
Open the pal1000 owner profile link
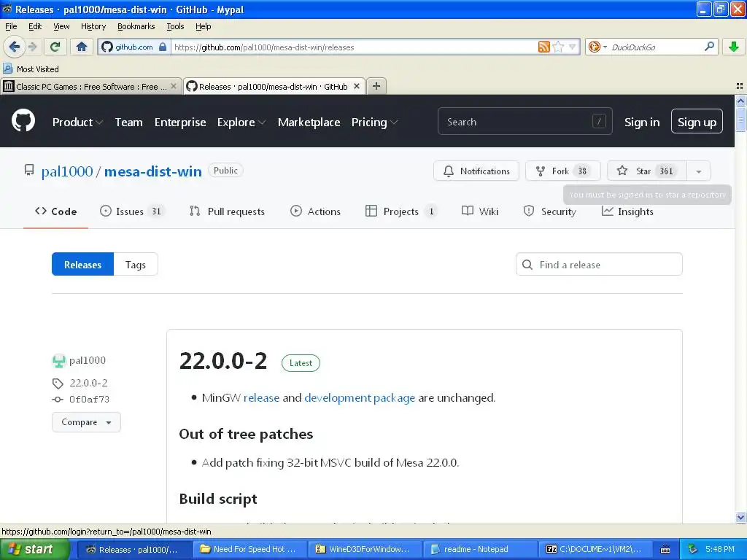point(67,171)
